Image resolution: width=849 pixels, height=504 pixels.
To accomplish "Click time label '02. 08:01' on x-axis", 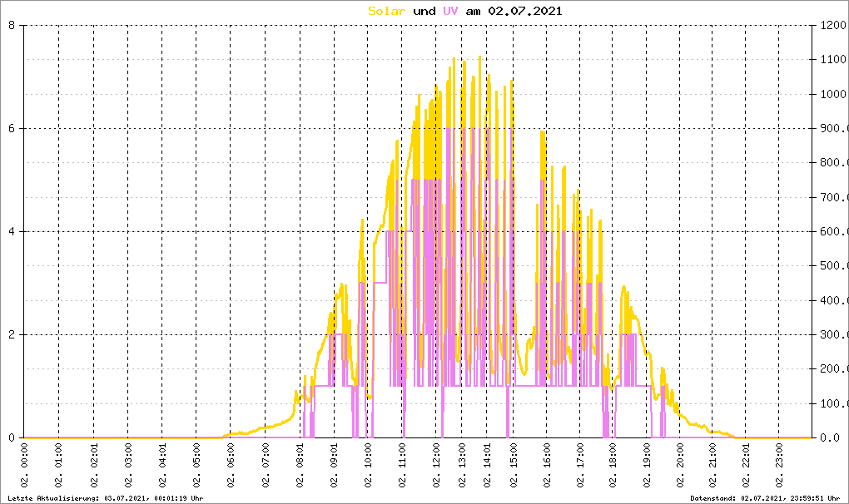I will coord(300,465).
